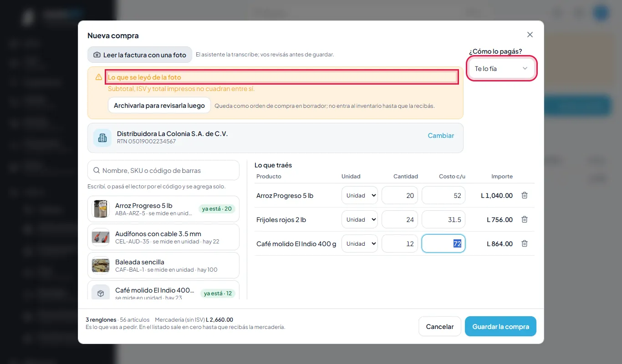Viewport: 622px width, 364px height.
Task: Click the ya está · 12 badge
Action: tap(218, 293)
